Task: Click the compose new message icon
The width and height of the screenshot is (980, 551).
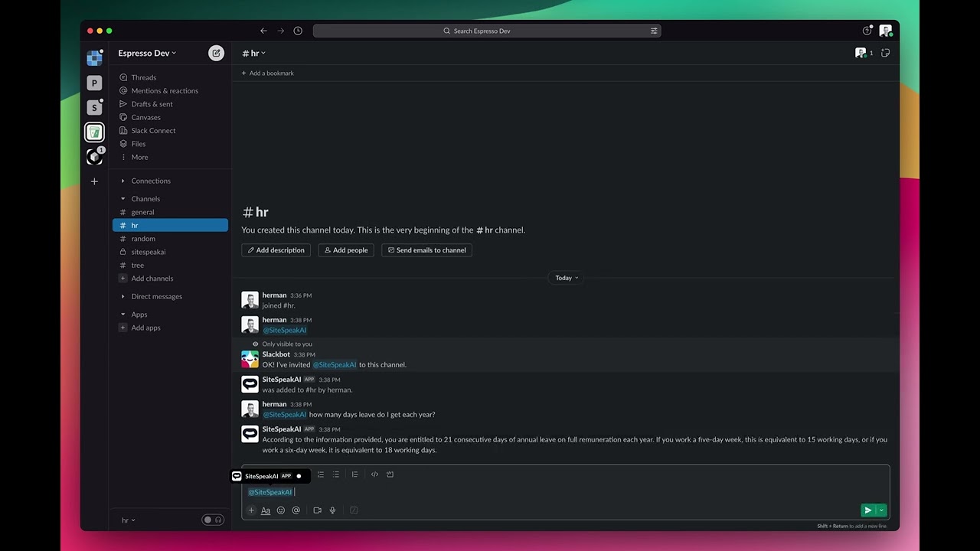Action: (x=217, y=53)
